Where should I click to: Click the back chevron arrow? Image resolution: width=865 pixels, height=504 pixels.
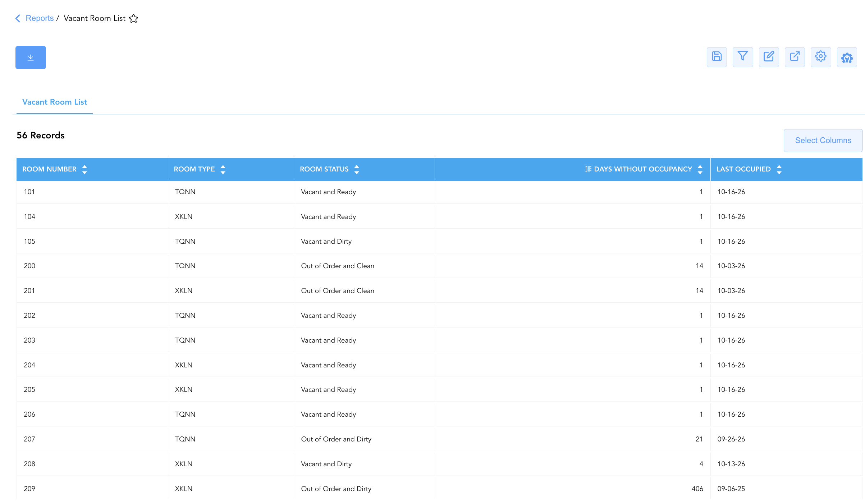pyautogui.click(x=18, y=18)
